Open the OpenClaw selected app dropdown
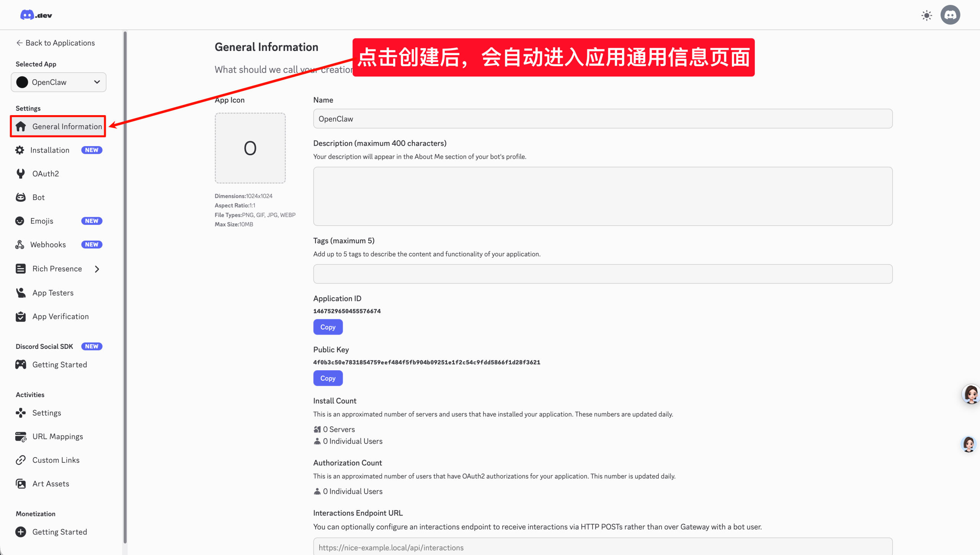Viewport: 980px width, 555px height. pos(59,82)
